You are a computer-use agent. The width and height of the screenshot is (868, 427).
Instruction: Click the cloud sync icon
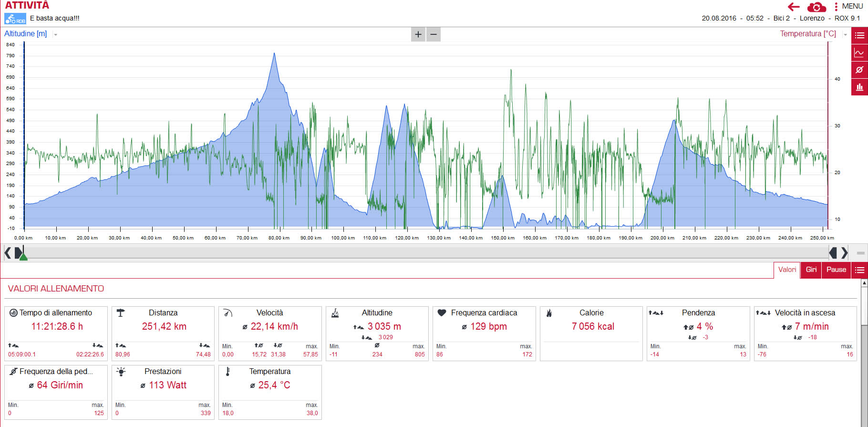pos(816,7)
